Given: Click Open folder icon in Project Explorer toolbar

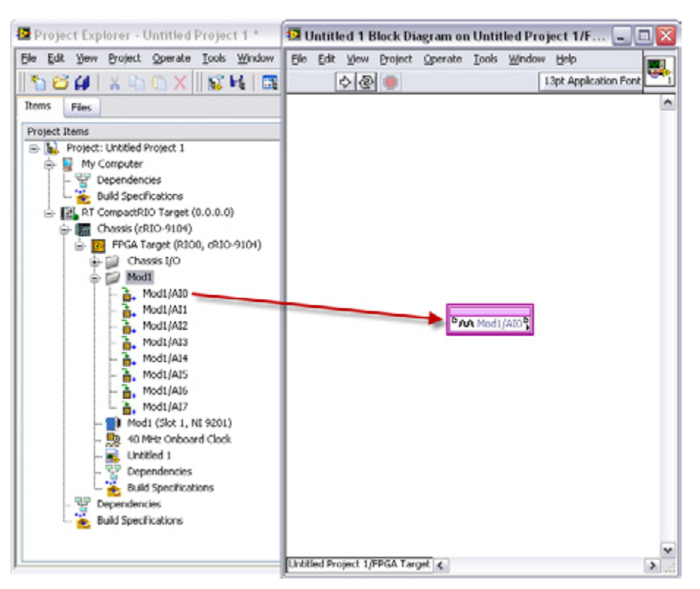Looking at the screenshot, I should 60,82.
